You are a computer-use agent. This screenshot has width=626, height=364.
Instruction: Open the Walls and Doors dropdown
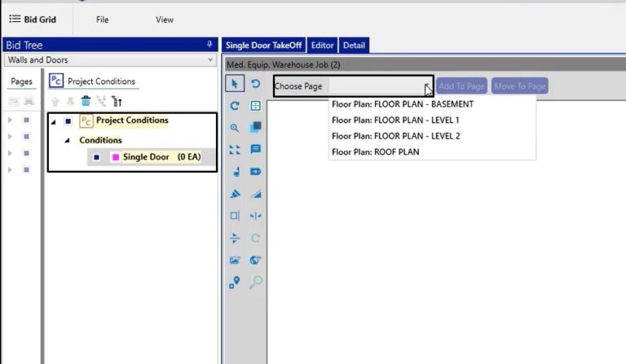click(110, 59)
